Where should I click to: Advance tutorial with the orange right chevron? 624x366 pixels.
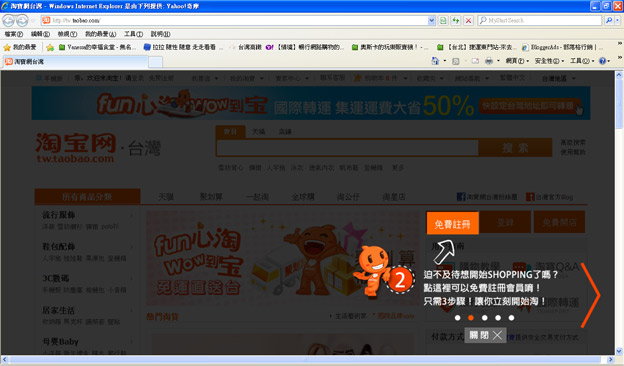(x=591, y=295)
